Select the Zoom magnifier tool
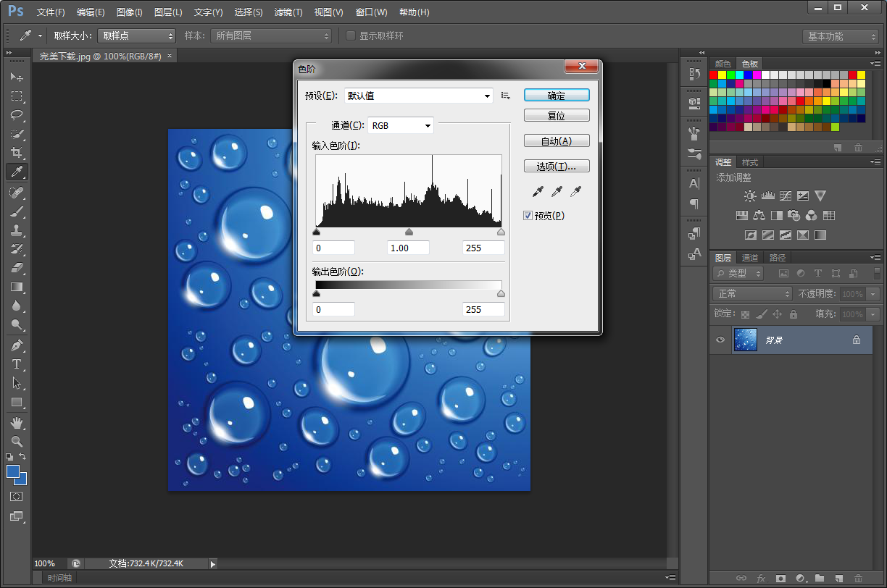The width and height of the screenshot is (887, 588). [16, 441]
